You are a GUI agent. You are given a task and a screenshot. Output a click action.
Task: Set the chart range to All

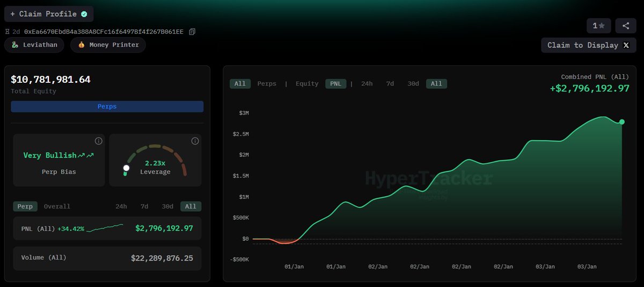coord(436,84)
